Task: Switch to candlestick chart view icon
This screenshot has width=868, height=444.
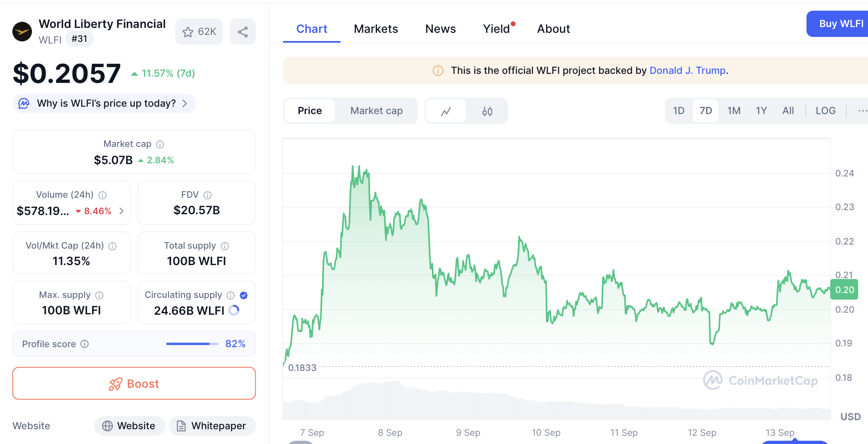Action: (x=487, y=111)
